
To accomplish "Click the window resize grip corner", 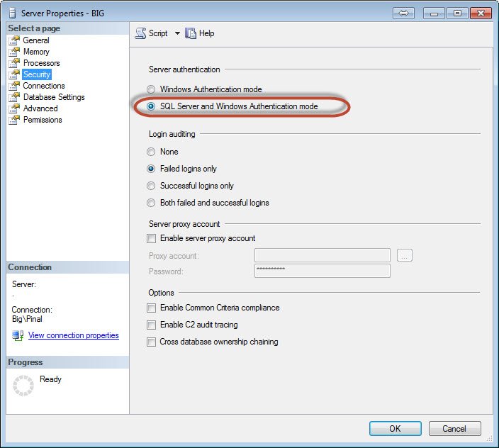I will pyautogui.click(x=489, y=439).
